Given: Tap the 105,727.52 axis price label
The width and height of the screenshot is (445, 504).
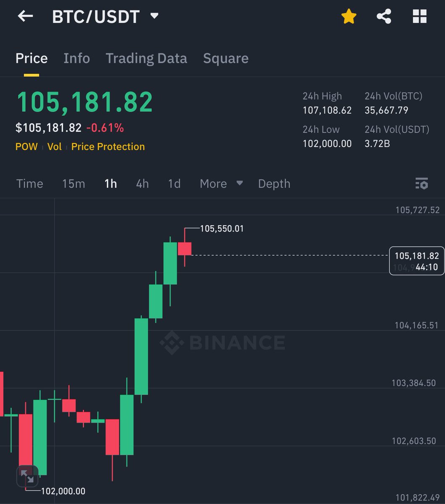Looking at the screenshot, I should pos(417,210).
